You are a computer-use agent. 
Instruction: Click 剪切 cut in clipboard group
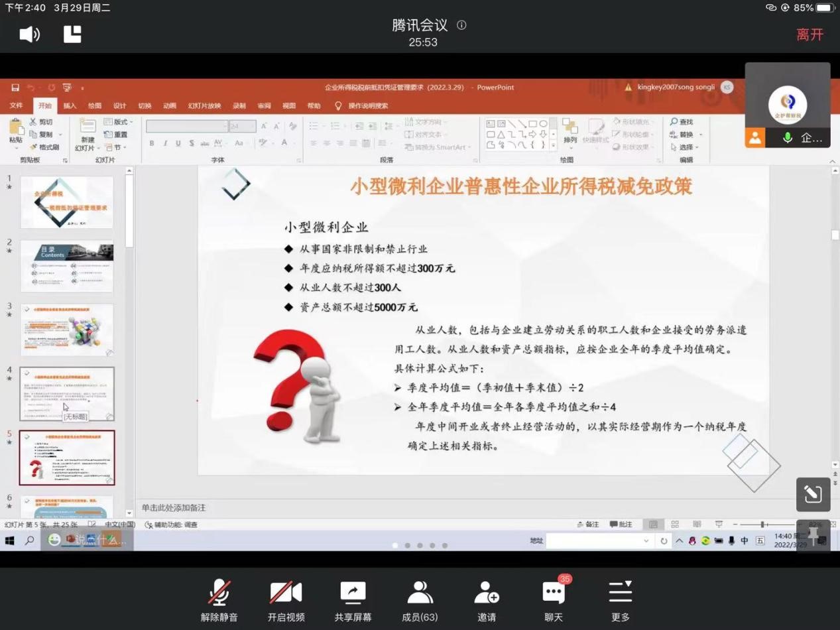40,122
